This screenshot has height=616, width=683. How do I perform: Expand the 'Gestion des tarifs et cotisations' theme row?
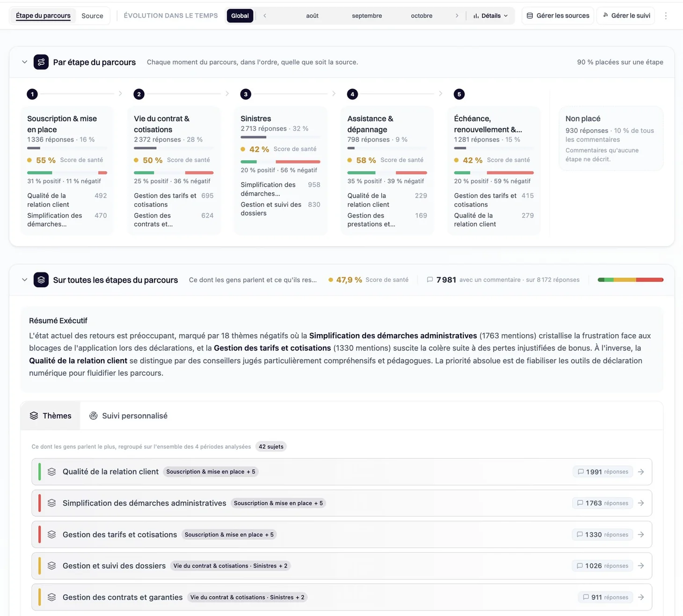click(342, 535)
